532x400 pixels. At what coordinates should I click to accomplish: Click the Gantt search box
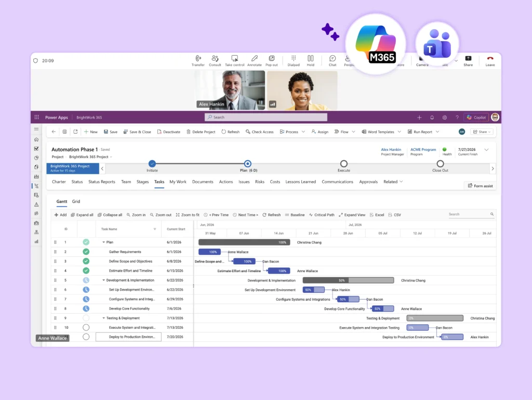click(471, 214)
